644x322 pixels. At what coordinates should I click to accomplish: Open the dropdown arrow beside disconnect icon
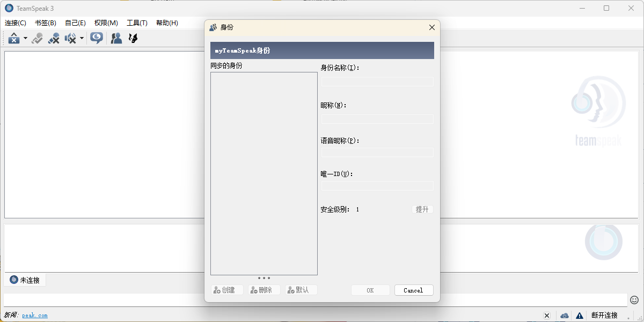[x=25, y=39]
